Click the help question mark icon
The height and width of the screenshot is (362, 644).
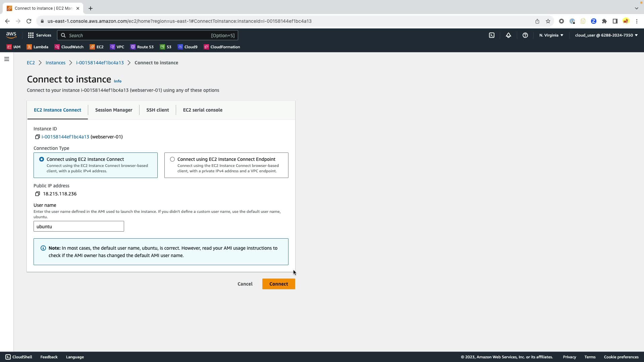click(x=525, y=35)
